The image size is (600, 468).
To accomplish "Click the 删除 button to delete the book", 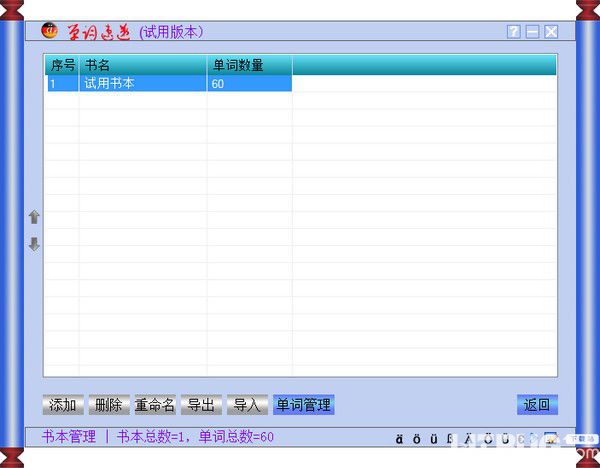I will [x=109, y=404].
